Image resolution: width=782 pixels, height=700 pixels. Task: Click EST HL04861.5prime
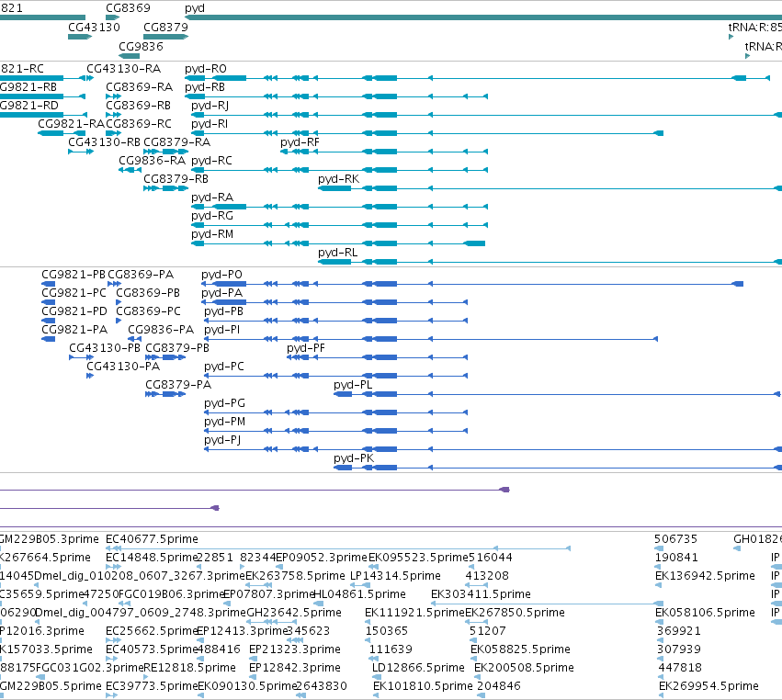[x=359, y=594]
